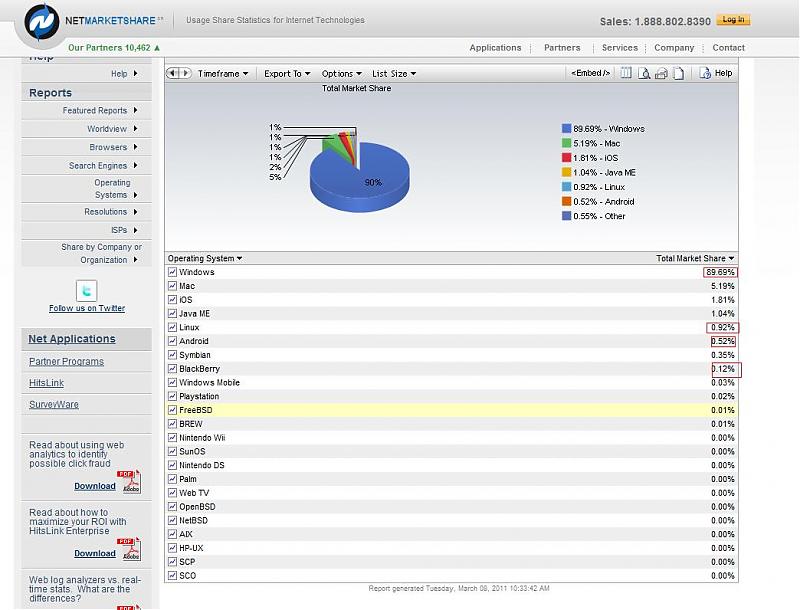Screen dimensions: 800x610
Task: Click green Mac legend color swatch
Action: click(566, 143)
